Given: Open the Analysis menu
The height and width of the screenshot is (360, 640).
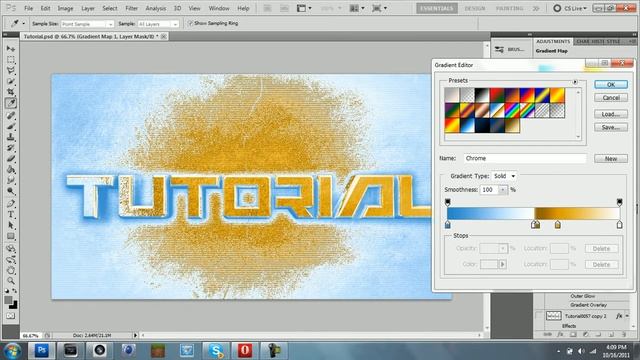Looking at the screenshot, I should pyautogui.click(x=156, y=8).
